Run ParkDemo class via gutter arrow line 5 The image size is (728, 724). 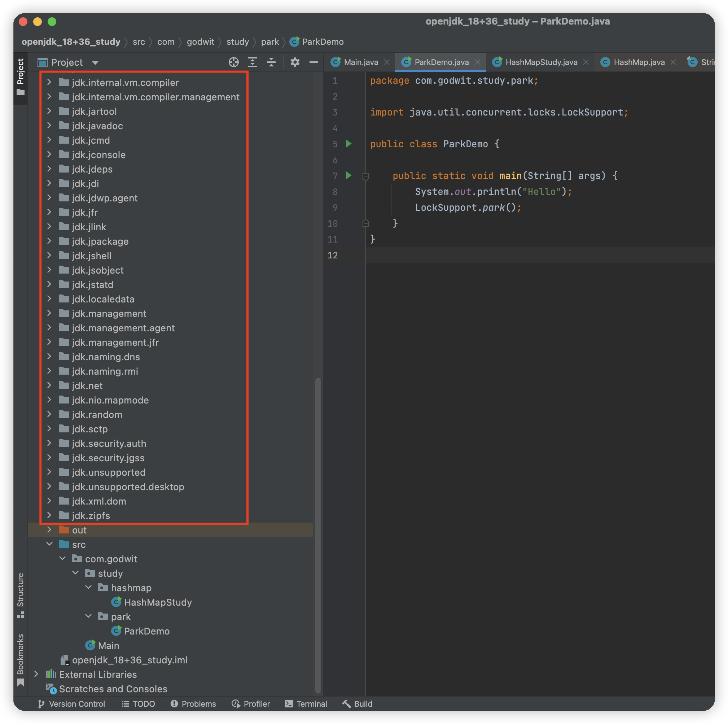click(348, 144)
